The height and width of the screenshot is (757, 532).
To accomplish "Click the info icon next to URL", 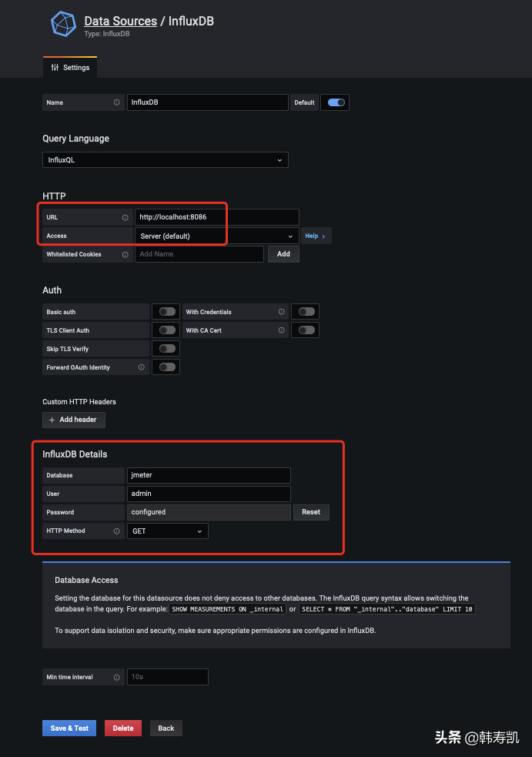I will [x=125, y=216].
